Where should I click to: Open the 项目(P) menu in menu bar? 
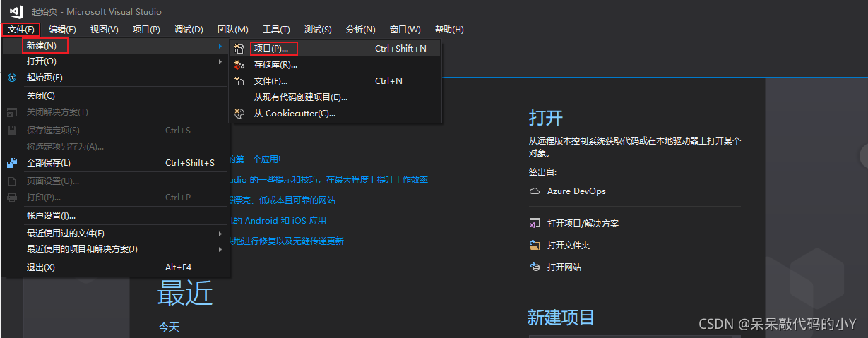pyautogui.click(x=146, y=30)
